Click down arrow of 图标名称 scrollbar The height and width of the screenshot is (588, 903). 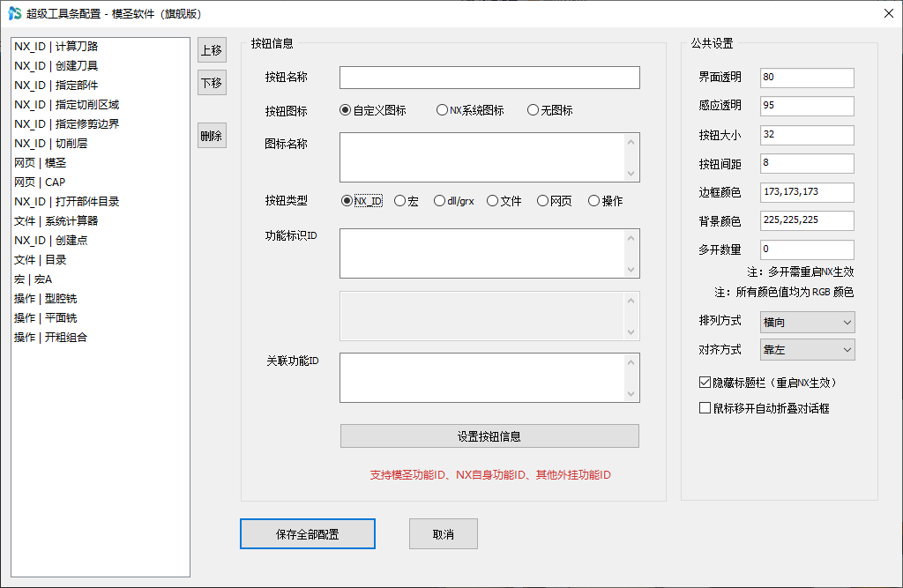tap(631, 174)
